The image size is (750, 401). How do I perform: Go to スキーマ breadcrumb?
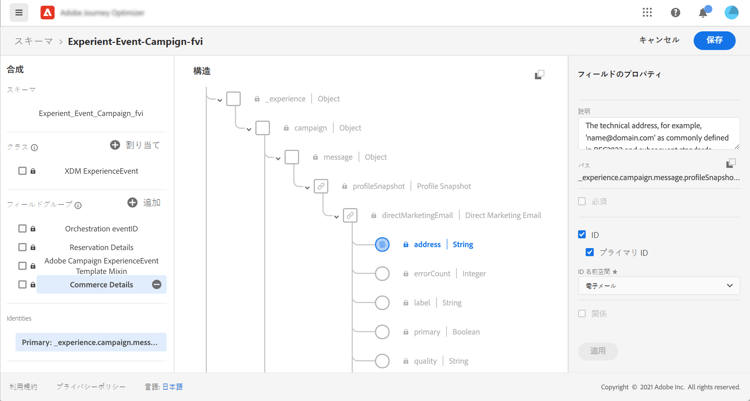tap(34, 42)
